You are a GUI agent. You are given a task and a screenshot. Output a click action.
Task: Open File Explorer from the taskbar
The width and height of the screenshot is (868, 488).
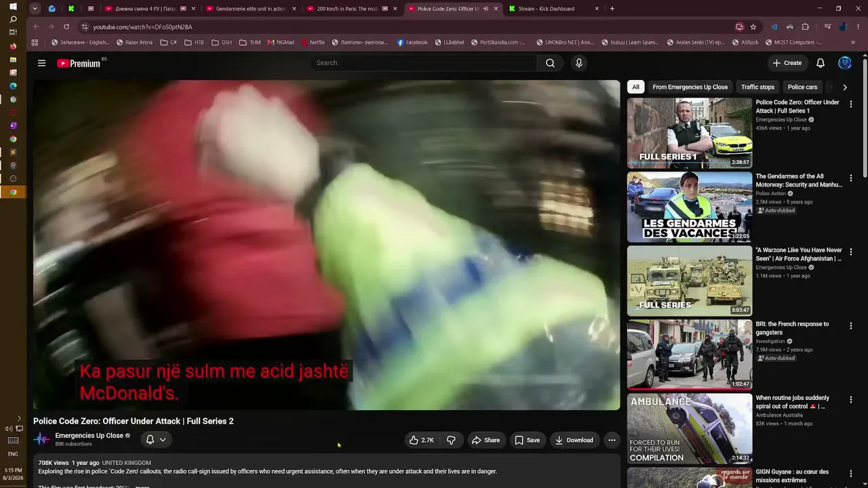tap(13, 60)
